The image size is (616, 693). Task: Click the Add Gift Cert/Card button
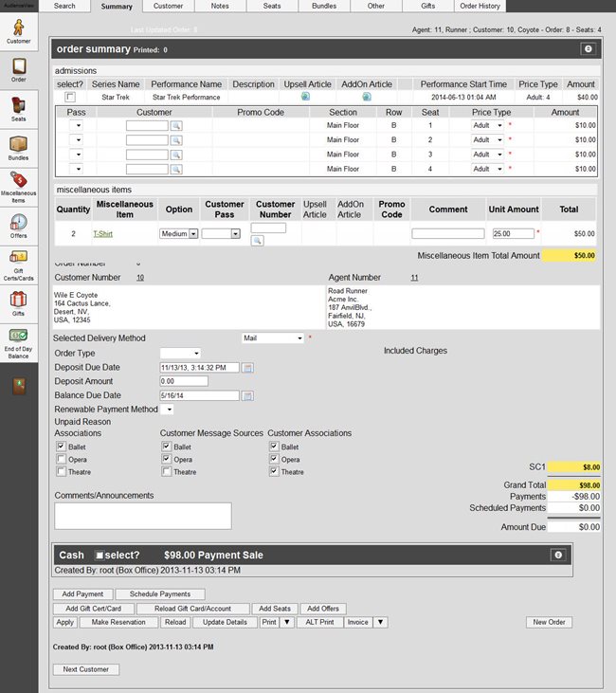pyautogui.click(x=93, y=609)
